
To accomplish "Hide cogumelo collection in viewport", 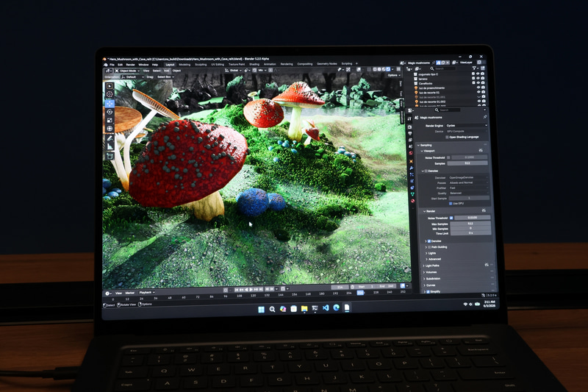I will pos(478,74).
